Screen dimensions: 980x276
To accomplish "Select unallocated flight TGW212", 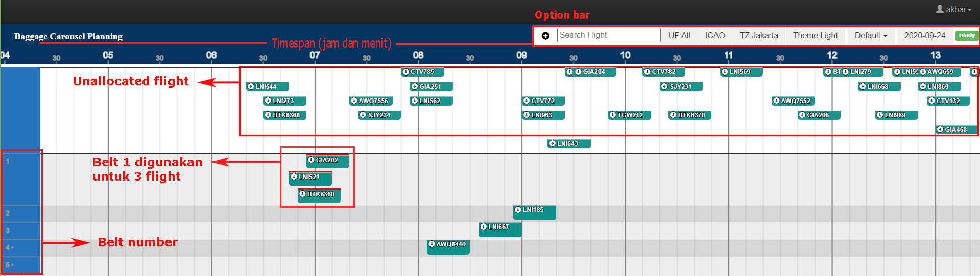I will pos(629,115).
